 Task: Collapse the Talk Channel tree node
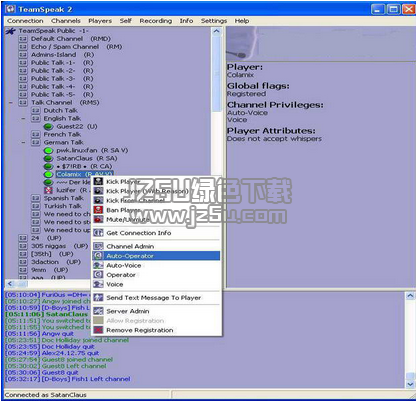[10, 103]
